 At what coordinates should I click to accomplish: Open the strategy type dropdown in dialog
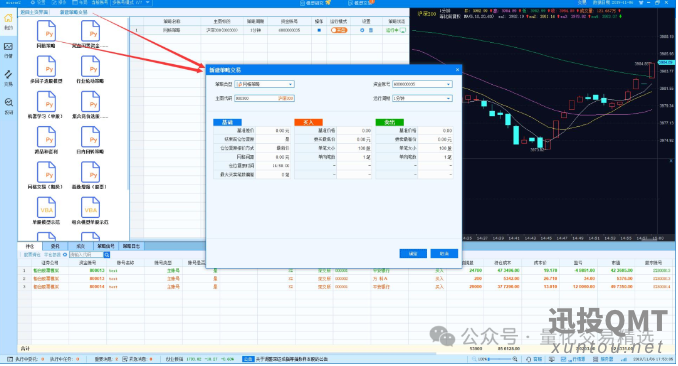pos(264,84)
